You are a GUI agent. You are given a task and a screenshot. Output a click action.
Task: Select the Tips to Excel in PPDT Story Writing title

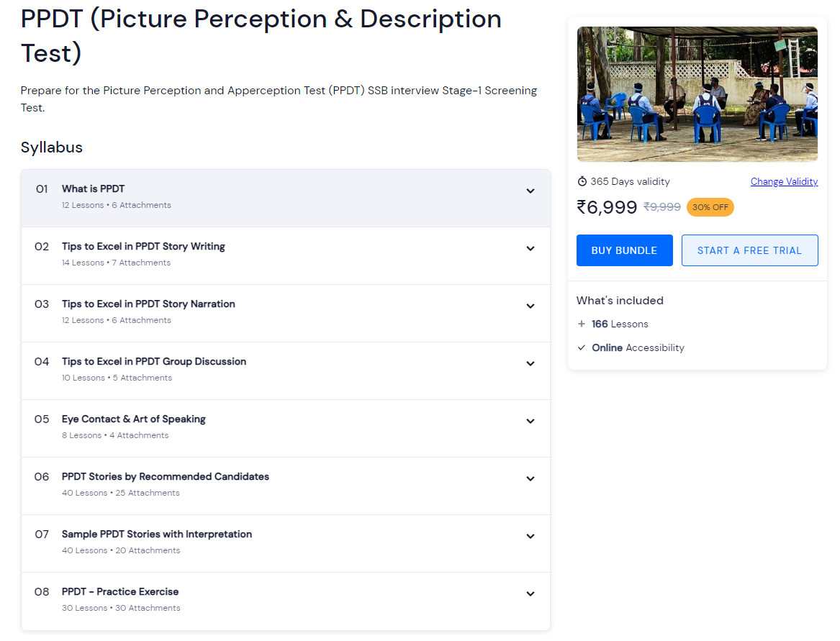pos(143,246)
